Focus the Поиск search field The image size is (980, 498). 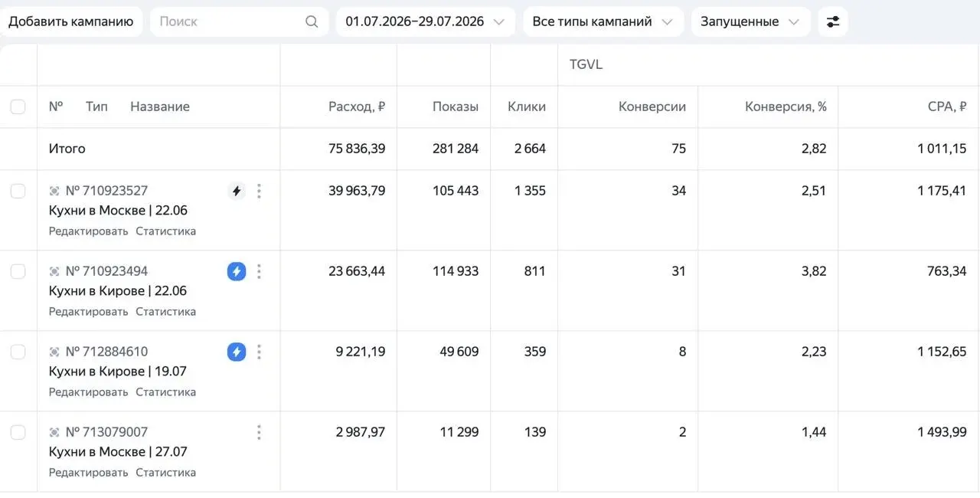pos(239,21)
